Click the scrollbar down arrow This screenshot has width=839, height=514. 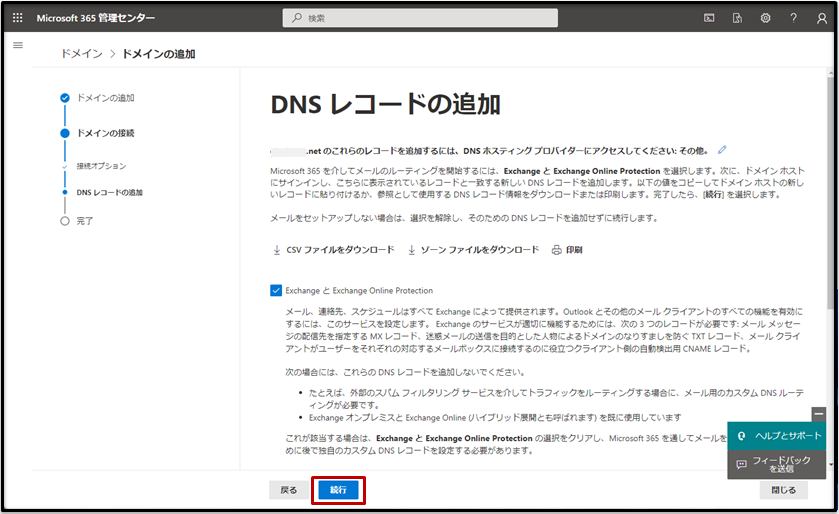coord(831,465)
